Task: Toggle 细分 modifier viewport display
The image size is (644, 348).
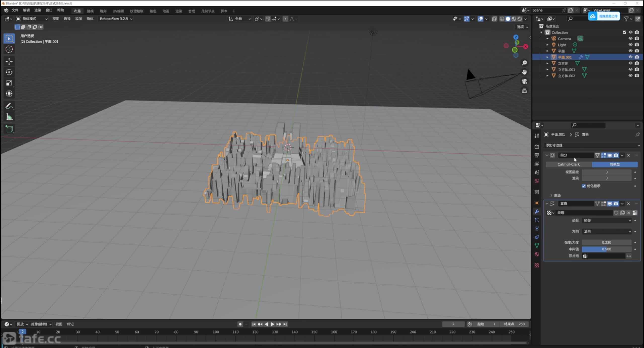Action: pyautogui.click(x=610, y=155)
